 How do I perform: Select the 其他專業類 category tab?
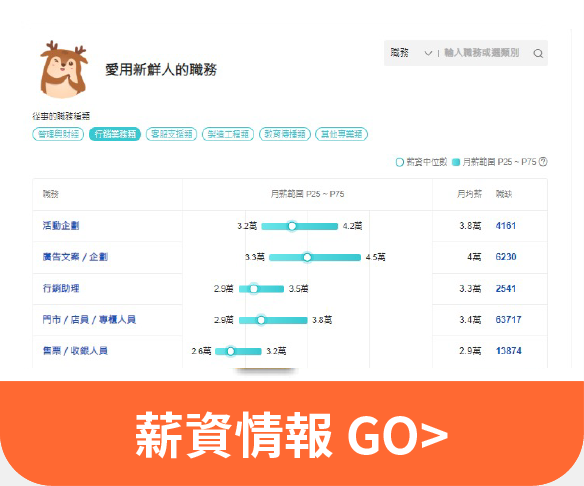[342, 134]
